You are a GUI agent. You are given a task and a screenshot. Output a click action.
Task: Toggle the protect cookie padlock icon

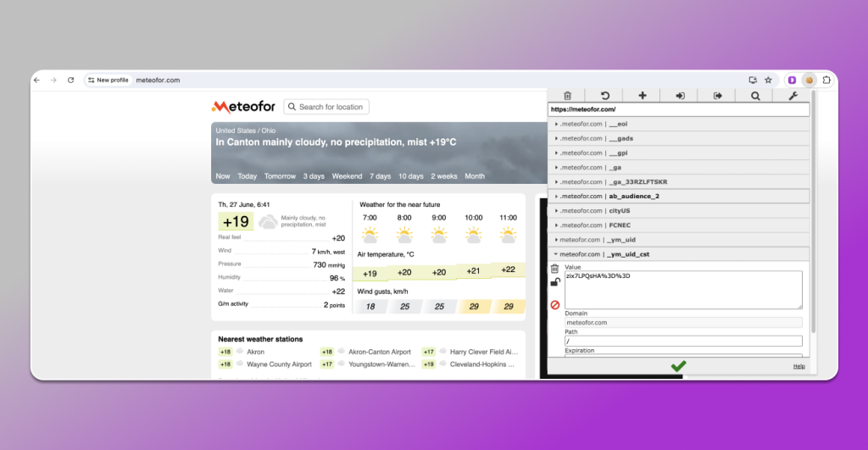pos(555,283)
